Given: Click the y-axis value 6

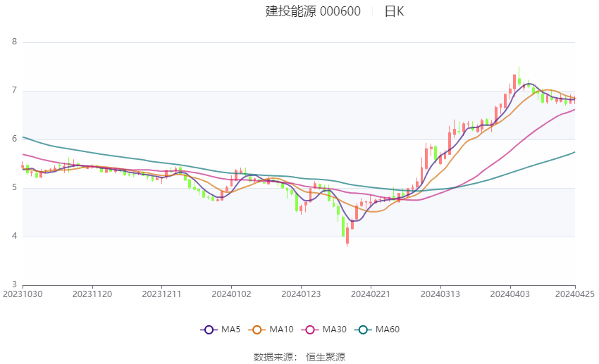Looking at the screenshot, I should tap(15, 139).
